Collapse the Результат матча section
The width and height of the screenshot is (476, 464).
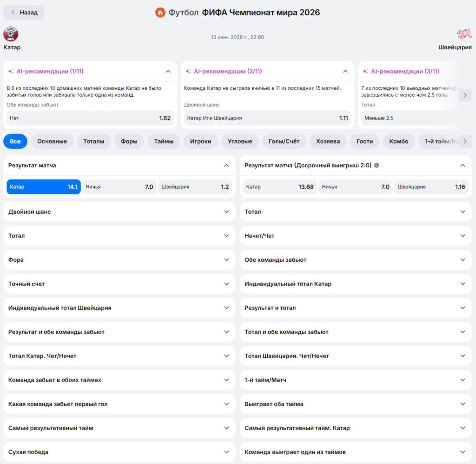pyautogui.click(x=226, y=166)
